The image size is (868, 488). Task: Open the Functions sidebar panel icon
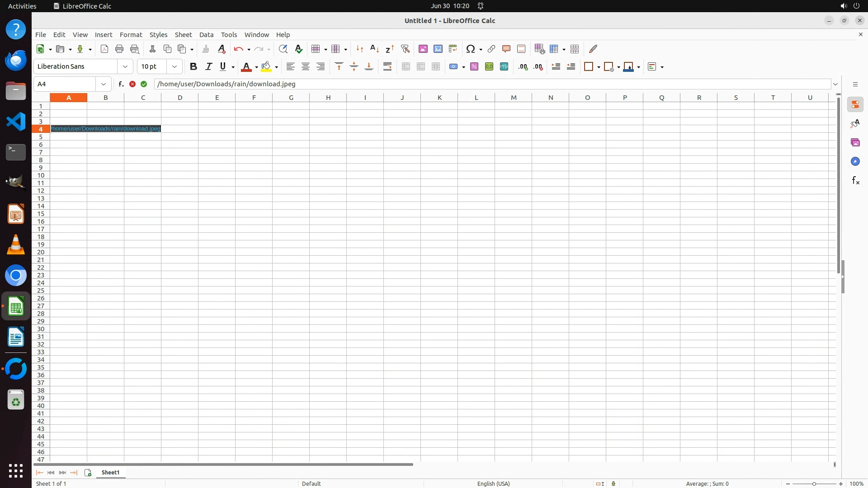point(855,181)
